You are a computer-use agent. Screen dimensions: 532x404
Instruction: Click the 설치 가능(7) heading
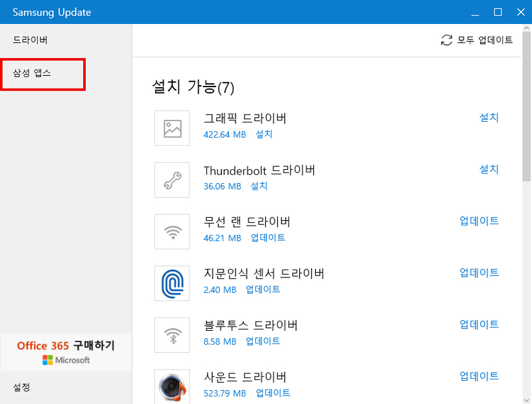193,87
